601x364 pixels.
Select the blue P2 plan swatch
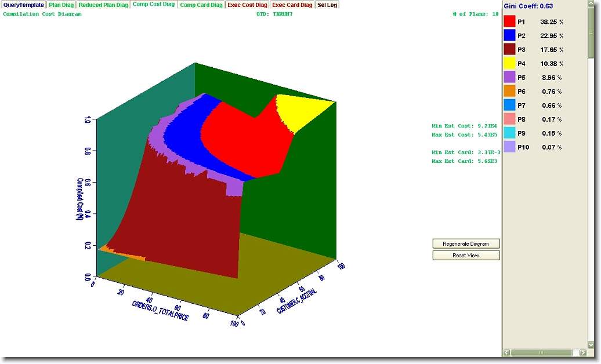click(509, 36)
